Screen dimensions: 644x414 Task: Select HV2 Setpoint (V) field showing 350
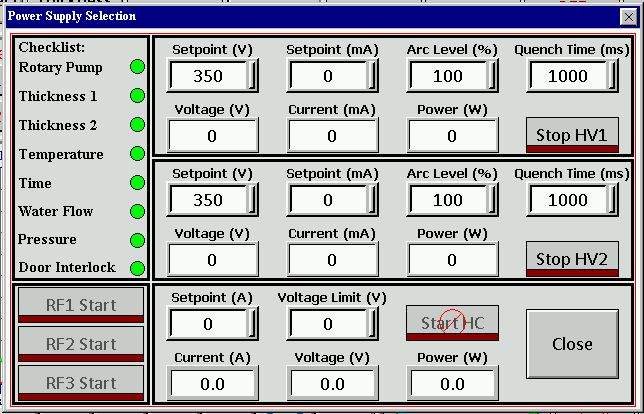(212, 200)
